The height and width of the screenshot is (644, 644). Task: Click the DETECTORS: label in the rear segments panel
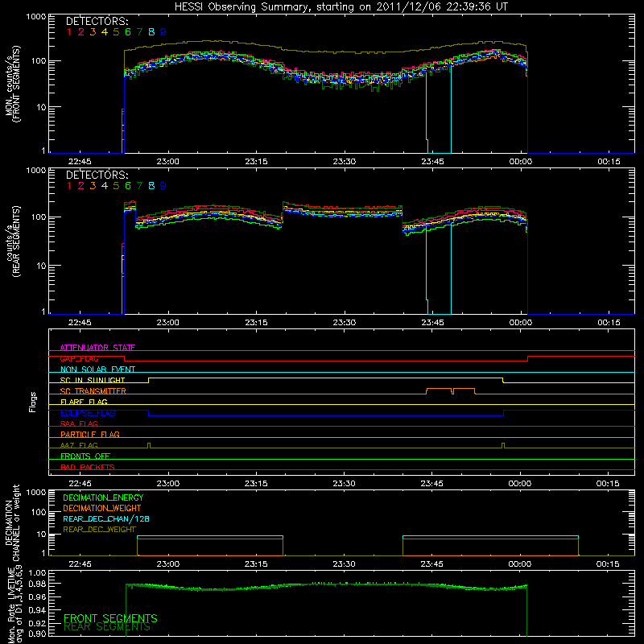pos(97,175)
